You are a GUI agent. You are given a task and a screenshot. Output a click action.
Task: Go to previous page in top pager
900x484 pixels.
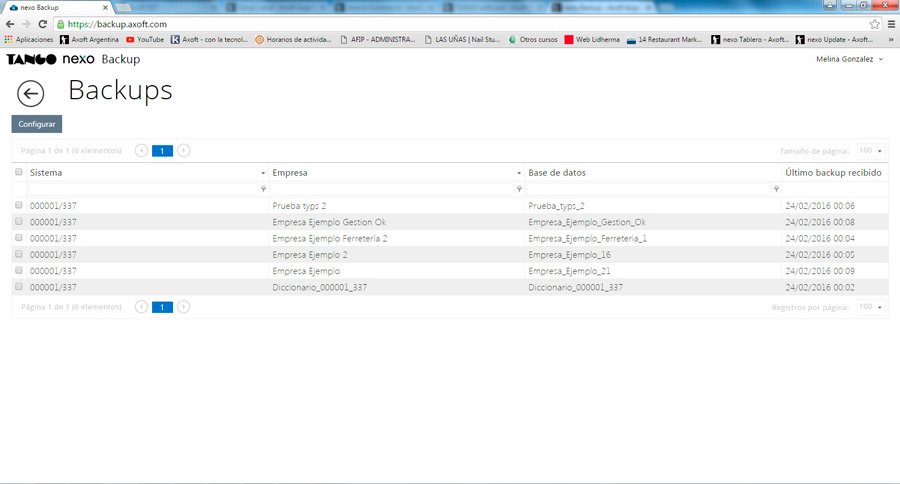point(141,150)
